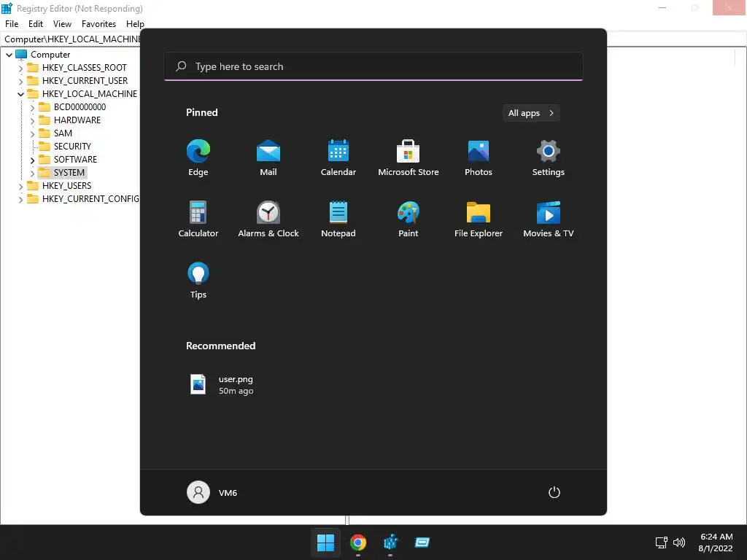Image resolution: width=747 pixels, height=560 pixels.
Task: Open the Tips app
Action: coord(198,281)
